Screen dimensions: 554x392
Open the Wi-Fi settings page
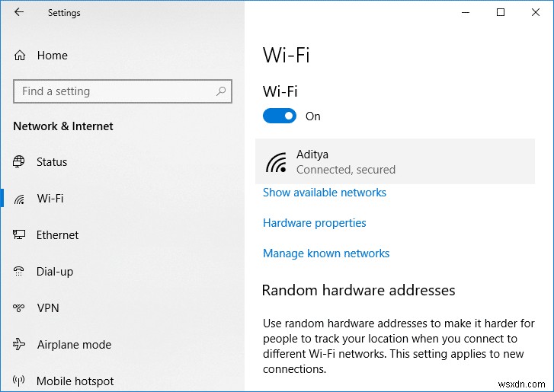(50, 199)
